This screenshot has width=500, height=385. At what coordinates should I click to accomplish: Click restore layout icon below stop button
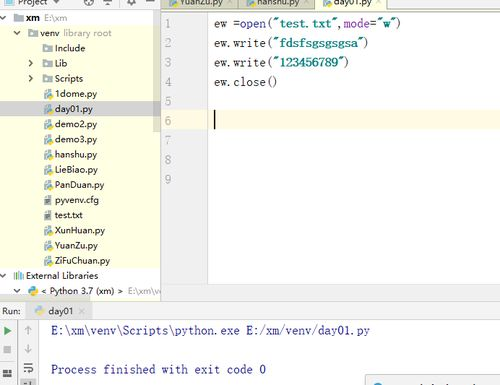tap(7, 373)
